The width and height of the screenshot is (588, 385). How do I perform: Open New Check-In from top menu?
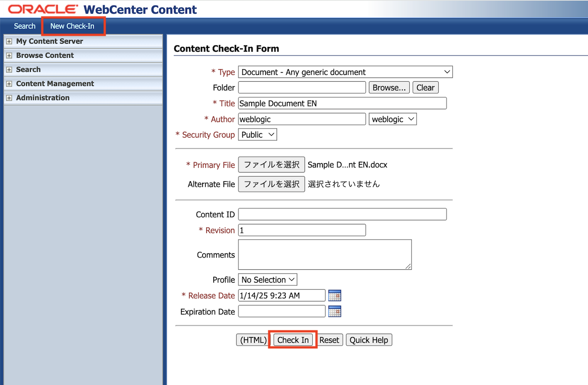(72, 26)
